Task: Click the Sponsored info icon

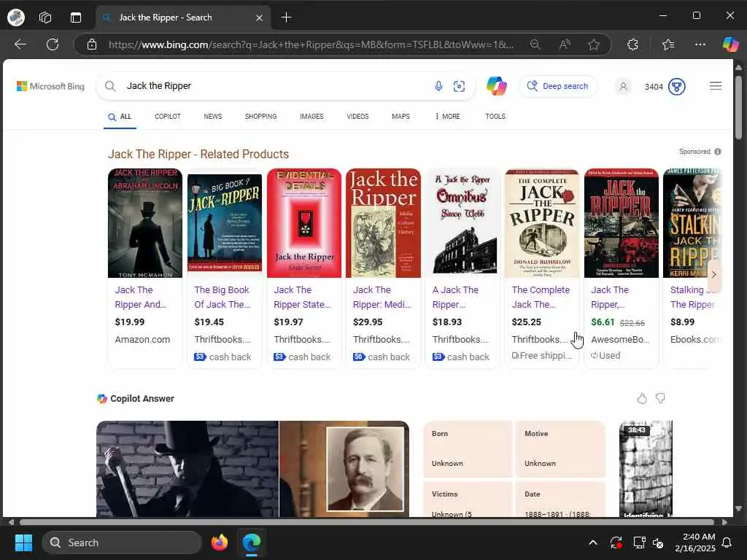Action: coord(718,152)
